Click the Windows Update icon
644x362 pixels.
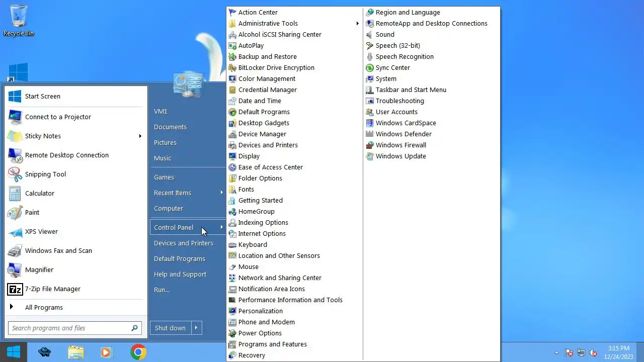coord(370,156)
